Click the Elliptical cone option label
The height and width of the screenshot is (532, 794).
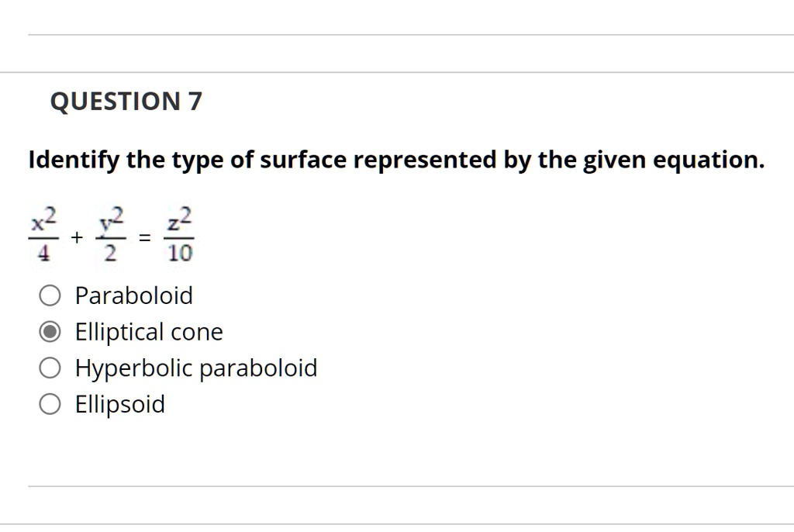click(x=148, y=331)
